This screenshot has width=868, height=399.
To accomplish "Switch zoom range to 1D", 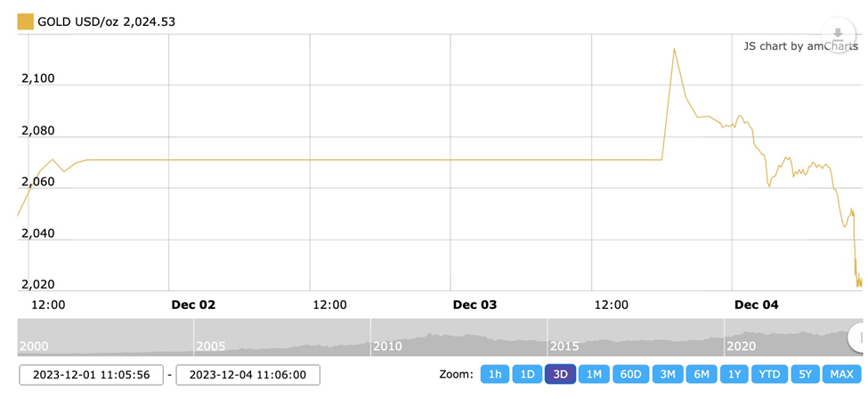I will point(527,374).
